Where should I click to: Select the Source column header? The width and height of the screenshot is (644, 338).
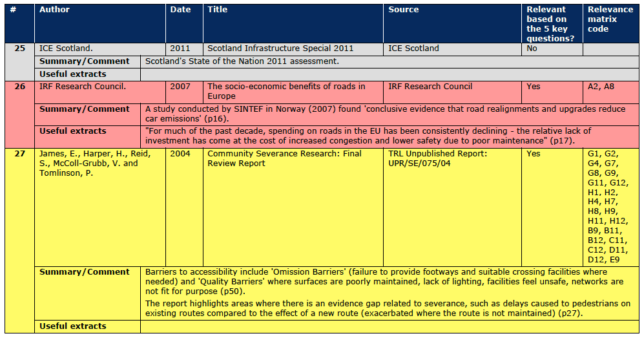pyautogui.click(x=403, y=10)
